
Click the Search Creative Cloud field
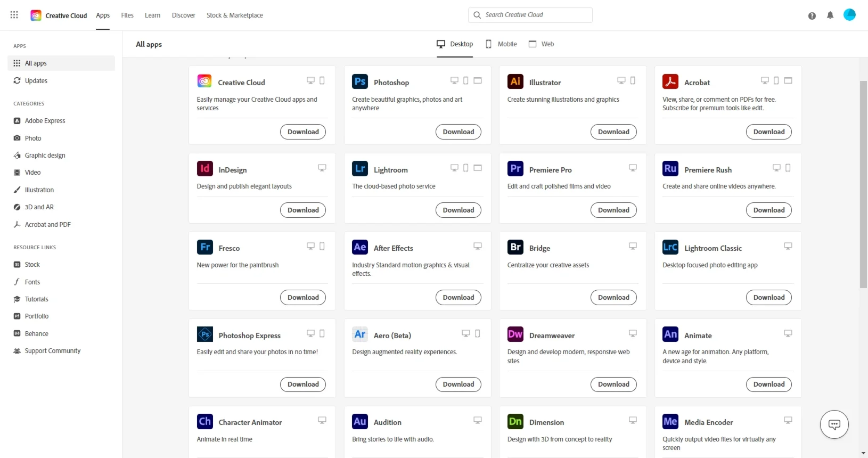pos(530,15)
